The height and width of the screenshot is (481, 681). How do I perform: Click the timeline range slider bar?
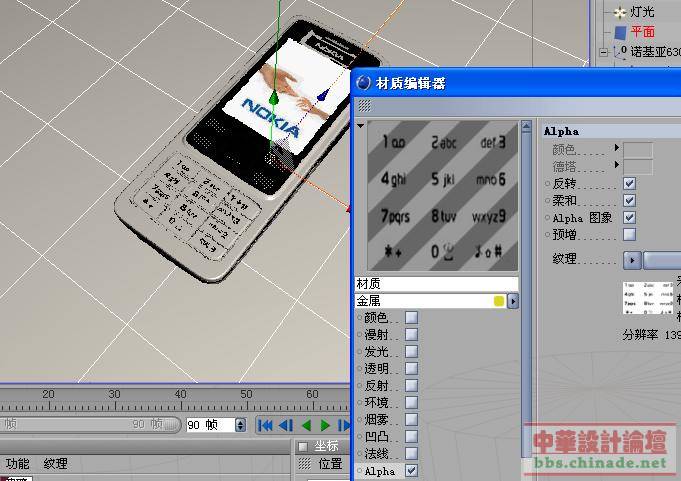pos(90,424)
